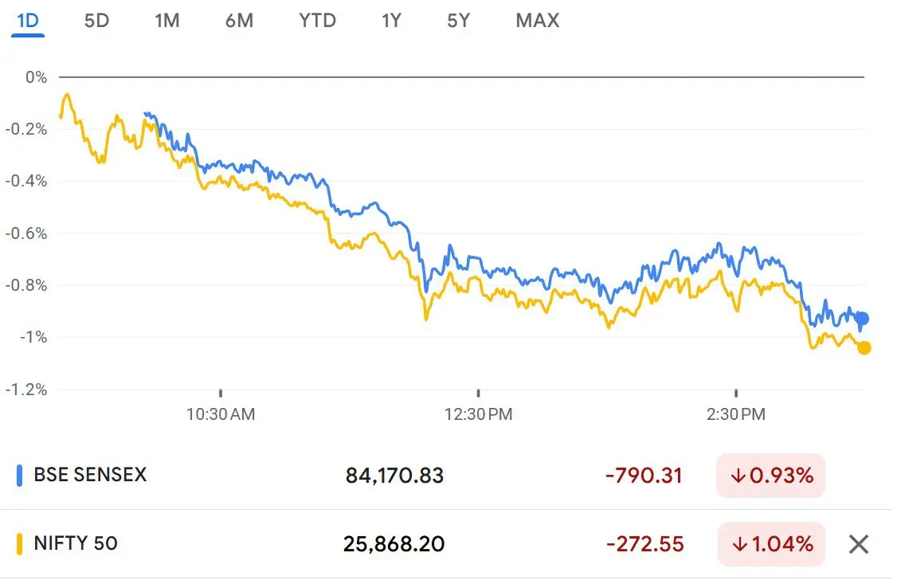Switch to the 5Y chart period
Image resolution: width=901 pixels, height=588 pixels.
458,21
